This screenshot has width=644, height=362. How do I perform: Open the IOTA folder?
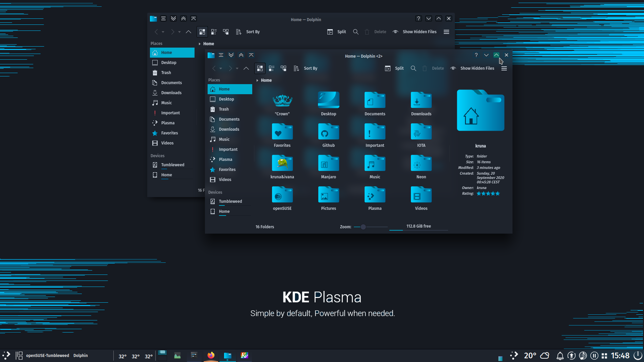click(421, 136)
